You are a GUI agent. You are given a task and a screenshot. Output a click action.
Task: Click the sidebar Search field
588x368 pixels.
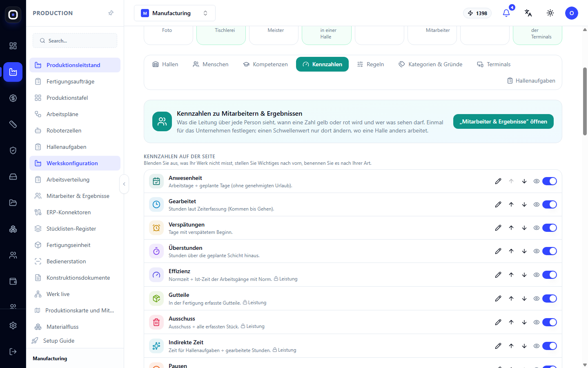coord(75,40)
